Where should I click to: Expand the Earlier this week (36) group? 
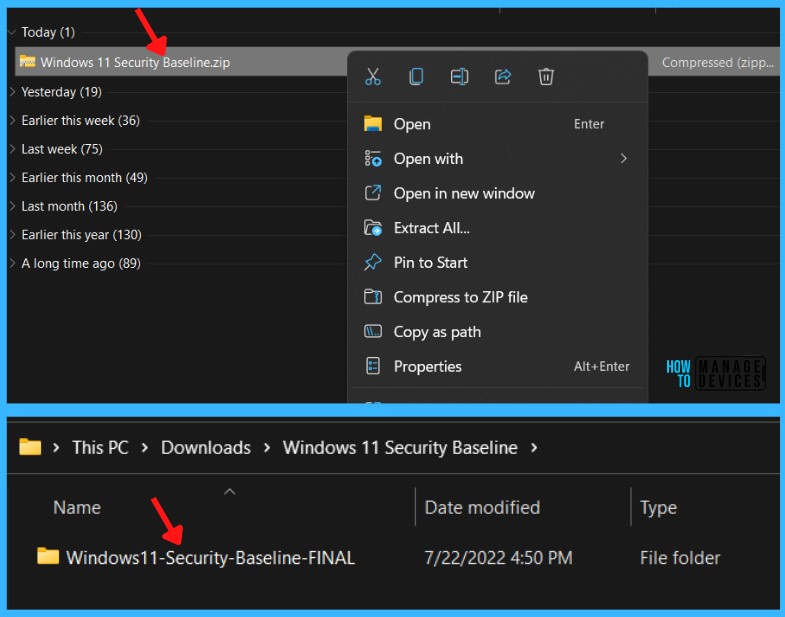(x=12, y=120)
